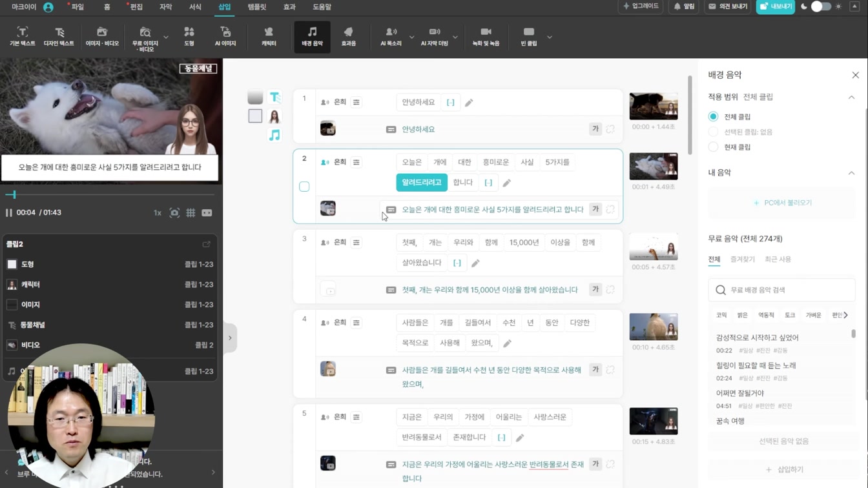
Task: Open the 이미지·비디오 insert tool
Action: pyautogui.click(x=102, y=37)
